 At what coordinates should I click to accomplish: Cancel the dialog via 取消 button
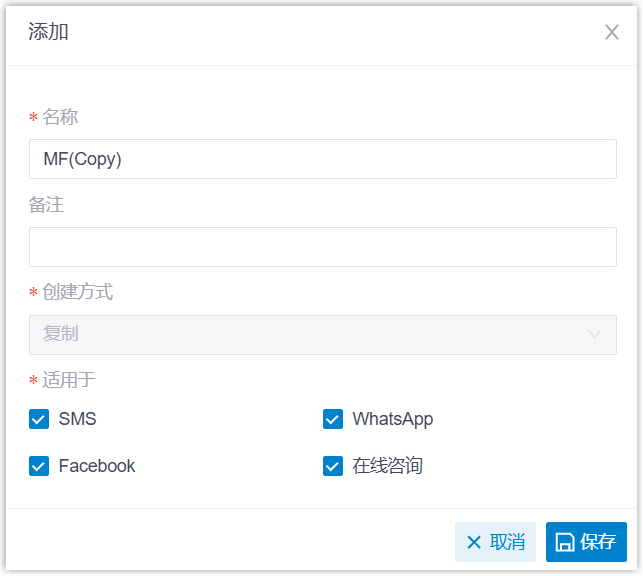pos(495,542)
